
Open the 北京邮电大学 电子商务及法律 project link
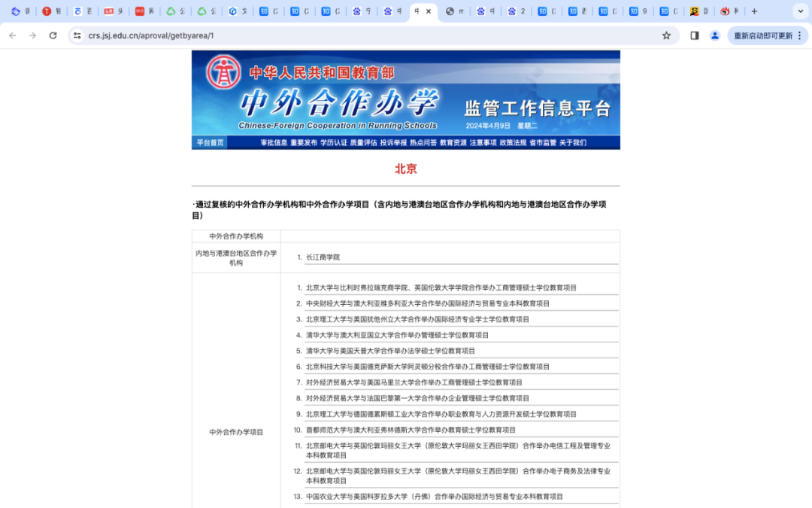coord(459,476)
